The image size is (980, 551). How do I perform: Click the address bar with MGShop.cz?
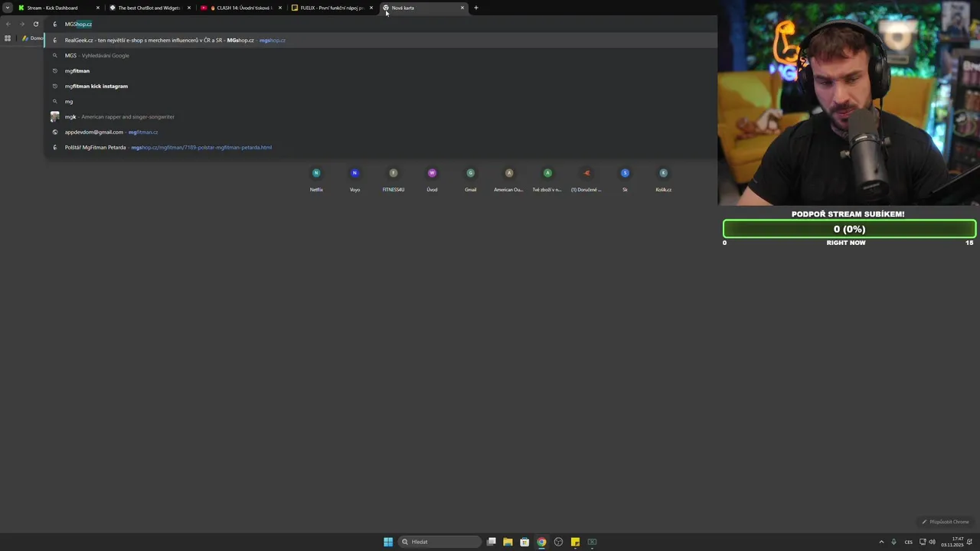tap(381, 24)
